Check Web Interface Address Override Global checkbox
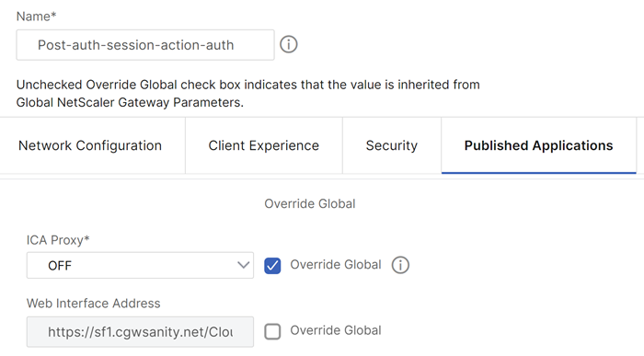This screenshot has height=356, width=644. click(272, 331)
